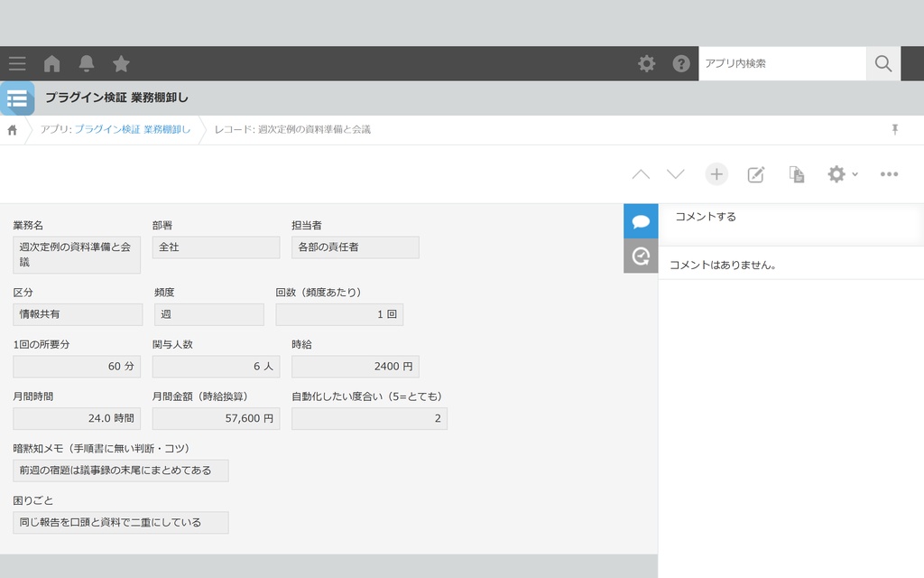Click the 60 分 value

point(77,367)
